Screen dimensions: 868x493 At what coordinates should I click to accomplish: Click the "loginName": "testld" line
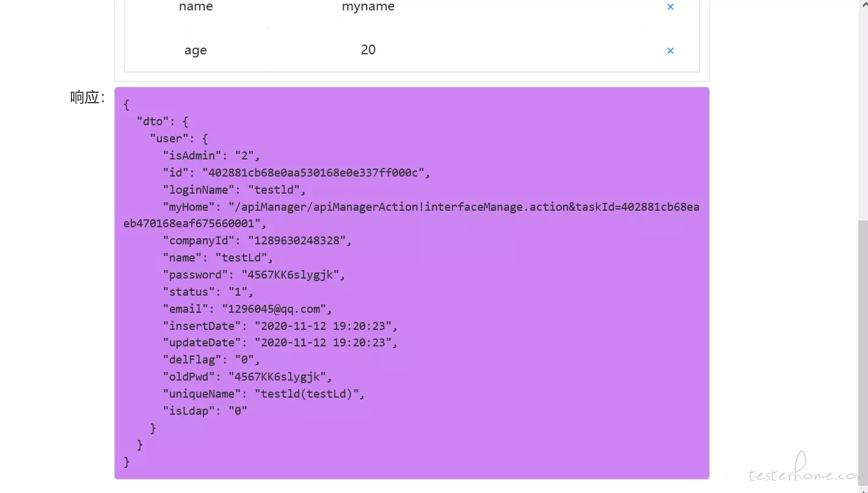(x=234, y=190)
